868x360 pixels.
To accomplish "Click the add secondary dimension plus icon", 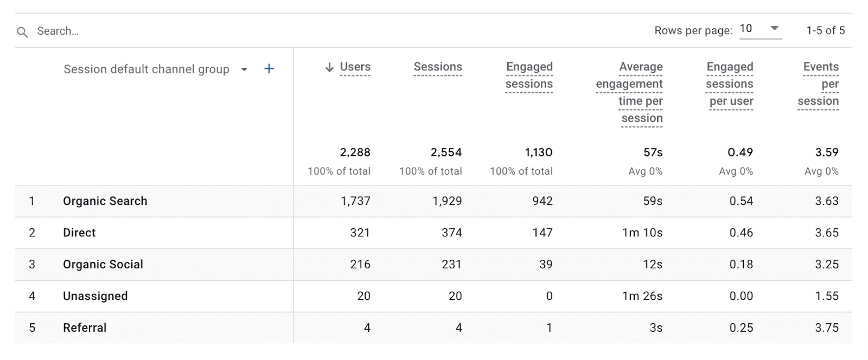I will click(269, 69).
